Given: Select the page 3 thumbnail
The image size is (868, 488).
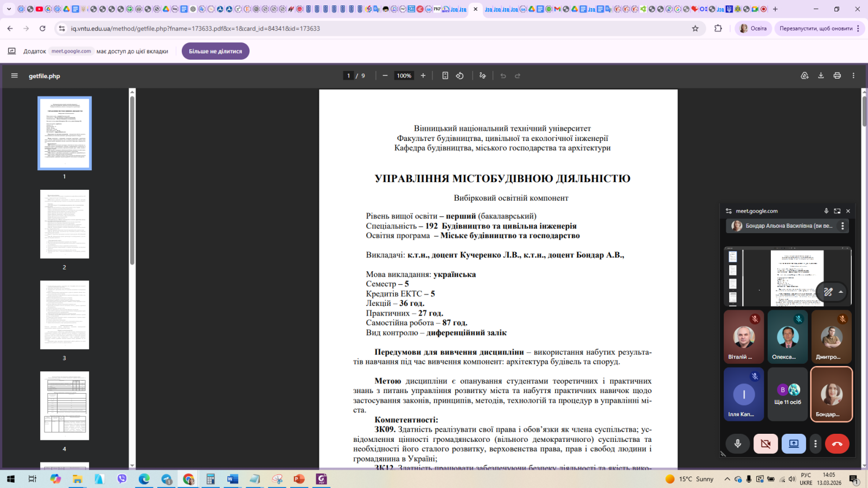Looking at the screenshot, I should click(x=65, y=315).
